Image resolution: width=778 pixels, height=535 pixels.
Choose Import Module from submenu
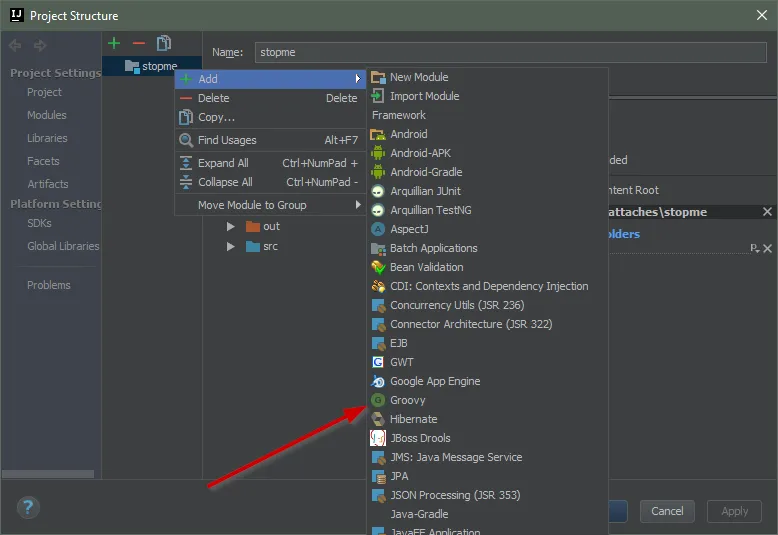point(487,96)
